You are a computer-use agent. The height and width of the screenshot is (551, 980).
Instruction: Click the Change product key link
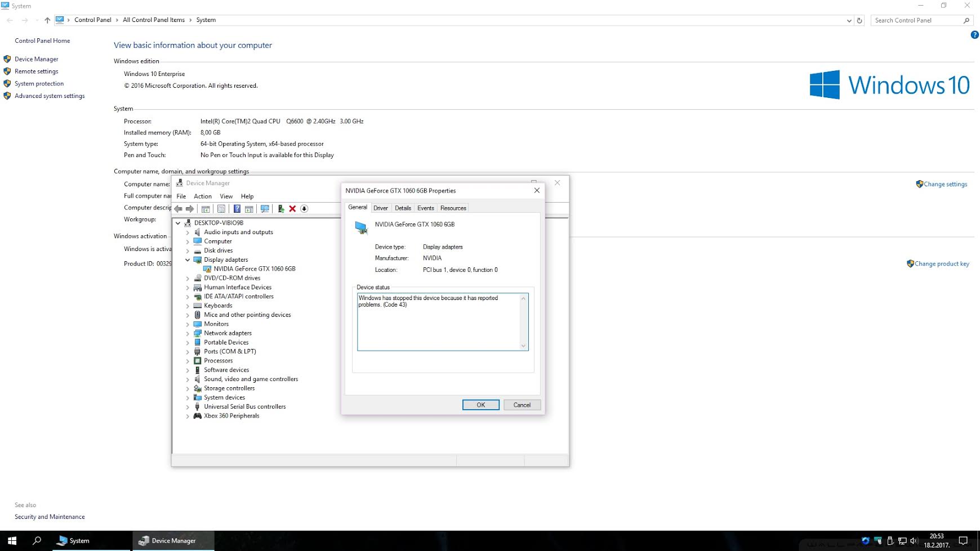[x=942, y=263]
